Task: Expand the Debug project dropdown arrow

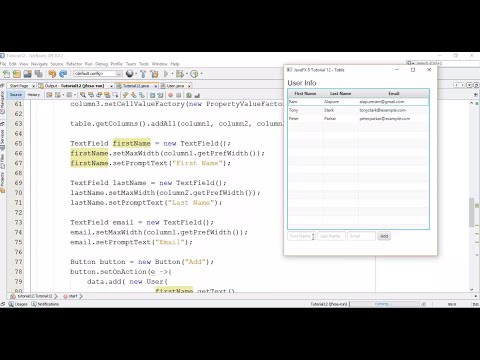Action: click(x=187, y=74)
